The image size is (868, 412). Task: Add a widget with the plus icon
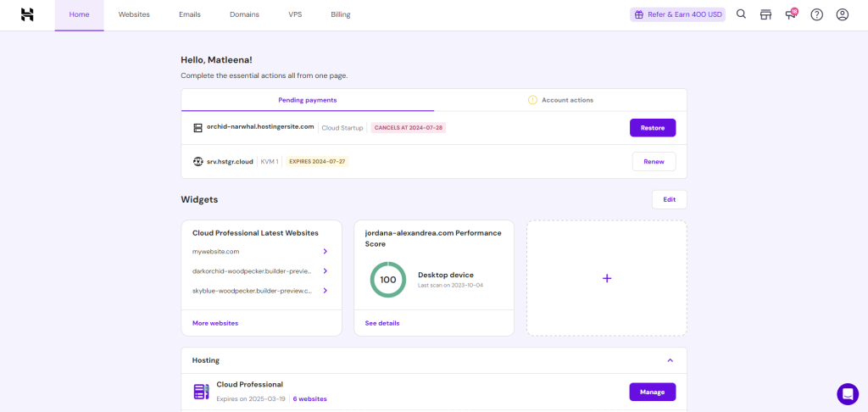pos(606,278)
